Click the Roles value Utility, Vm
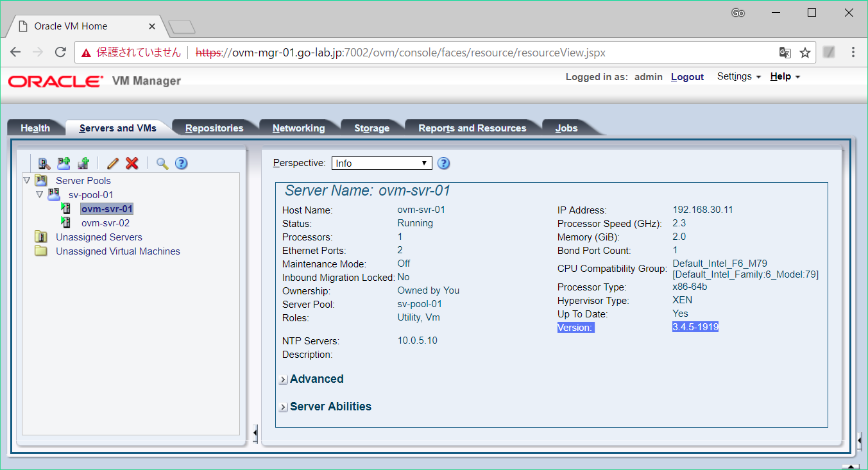The width and height of the screenshot is (868, 470). 419,317
